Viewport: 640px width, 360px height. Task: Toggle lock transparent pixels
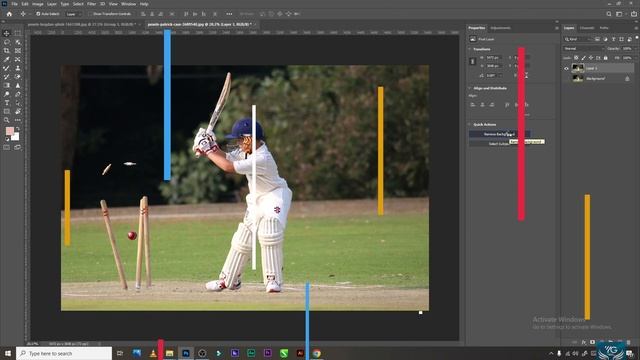[576, 58]
